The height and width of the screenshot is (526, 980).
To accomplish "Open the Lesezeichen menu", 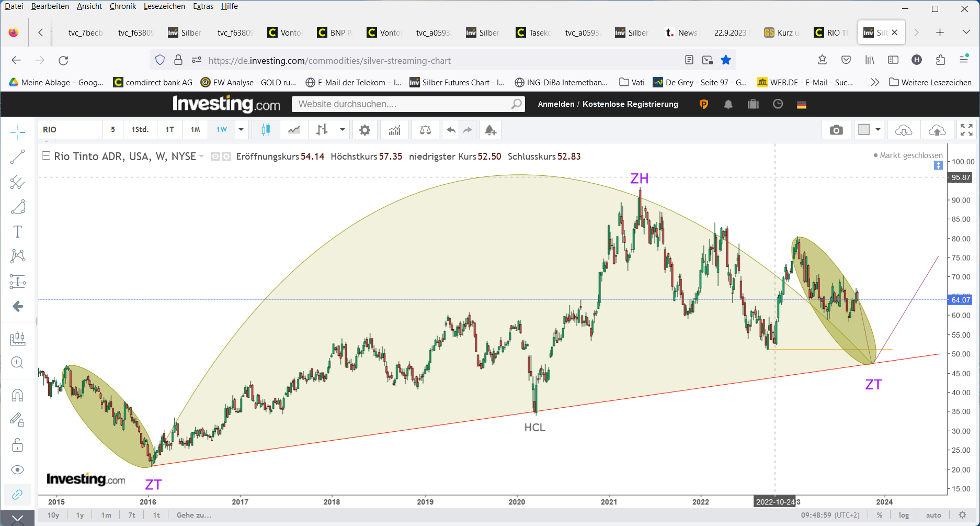I will (164, 6).
